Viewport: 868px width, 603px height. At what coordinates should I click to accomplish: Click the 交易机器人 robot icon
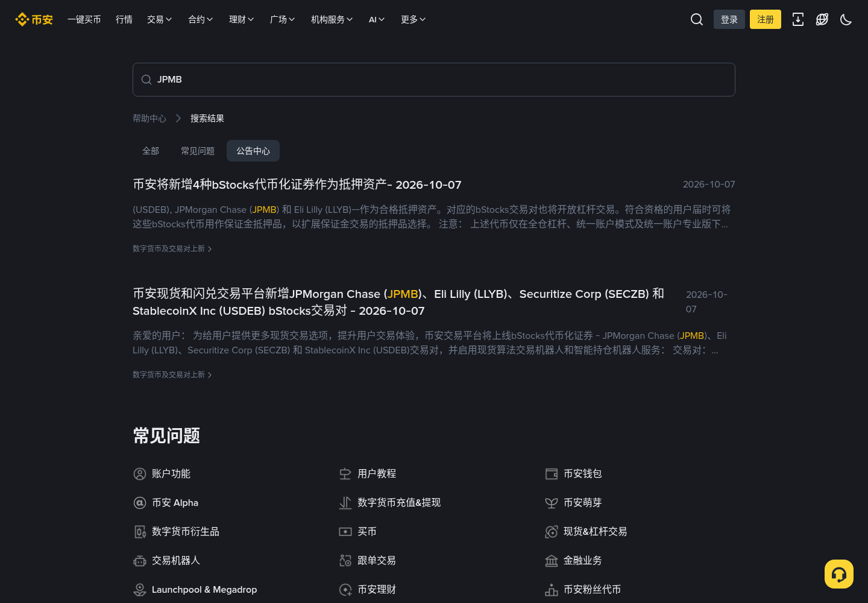tap(140, 561)
